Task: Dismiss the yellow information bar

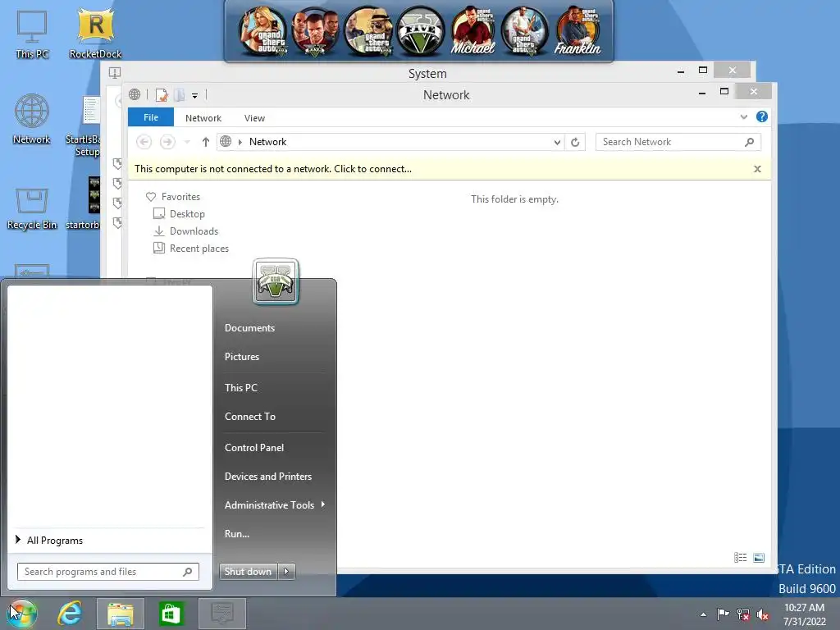Action: 757,169
